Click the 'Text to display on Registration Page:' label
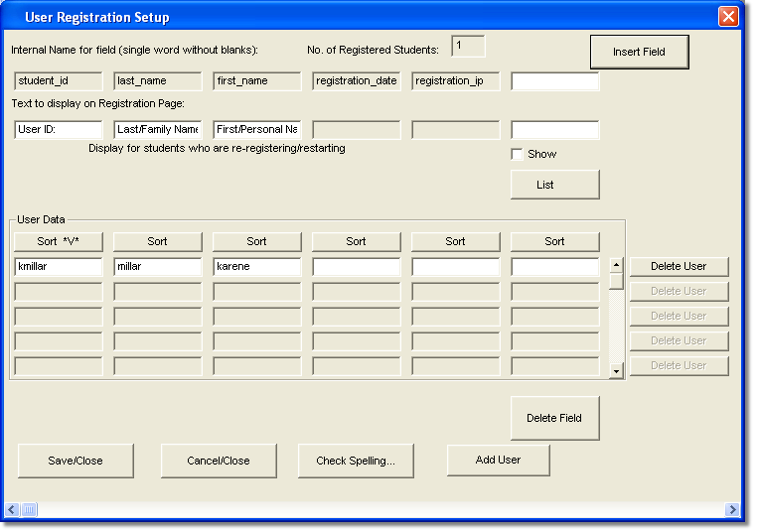Screen dimensions: 758x532 pos(98,103)
